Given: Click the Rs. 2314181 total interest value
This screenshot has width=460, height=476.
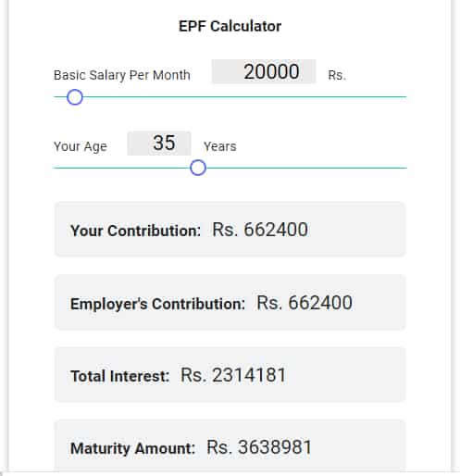Looking at the screenshot, I should point(233,375).
